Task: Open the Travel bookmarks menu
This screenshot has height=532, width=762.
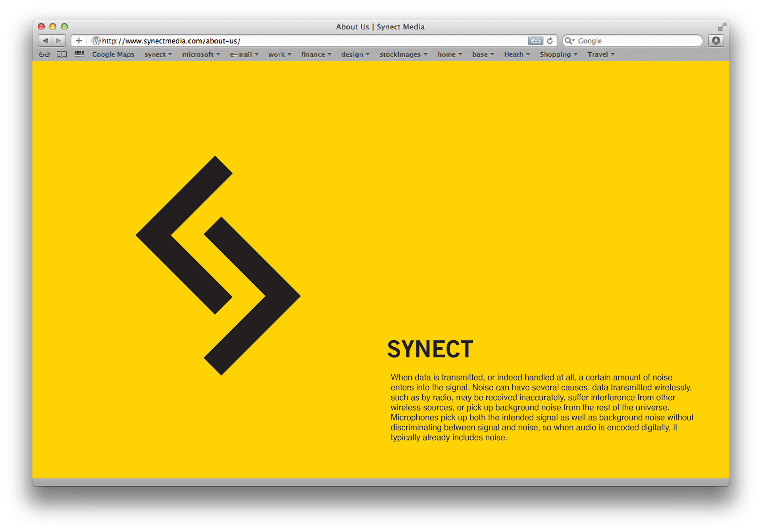Action: tap(601, 54)
